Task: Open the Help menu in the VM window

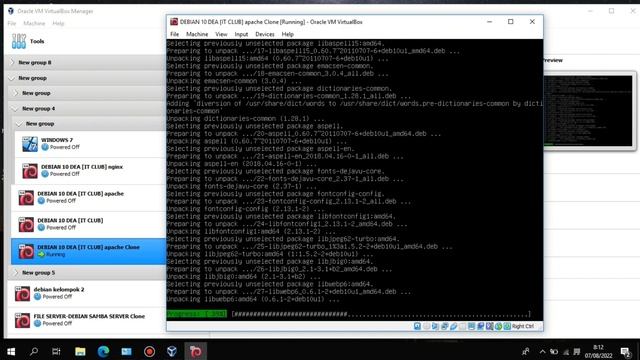Action: tap(287, 34)
